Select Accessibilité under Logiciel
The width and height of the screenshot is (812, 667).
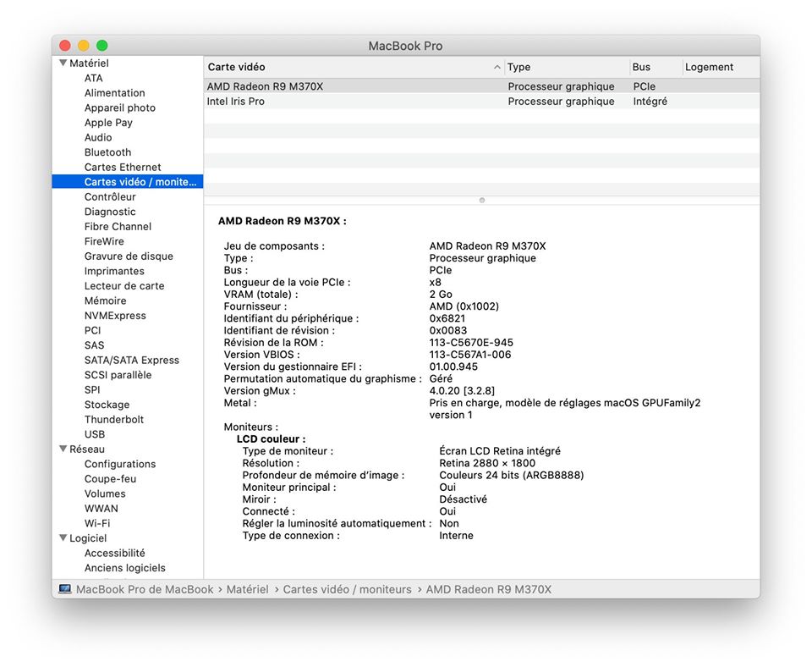[115, 553]
